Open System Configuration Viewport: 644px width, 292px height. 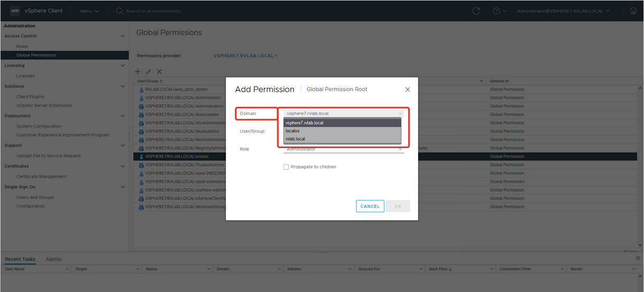click(x=39, y=126)
